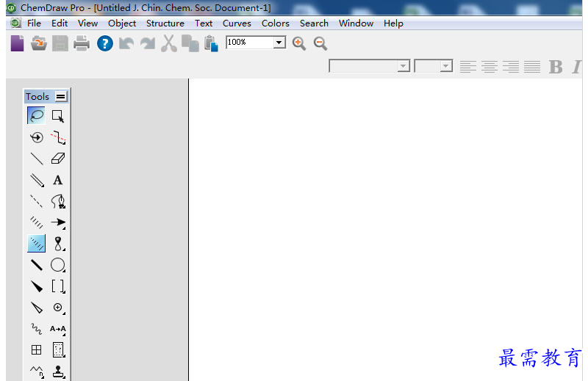Activate the Text tool (letter A)
Screen dimensions: 588x381
tap(58, 180)
